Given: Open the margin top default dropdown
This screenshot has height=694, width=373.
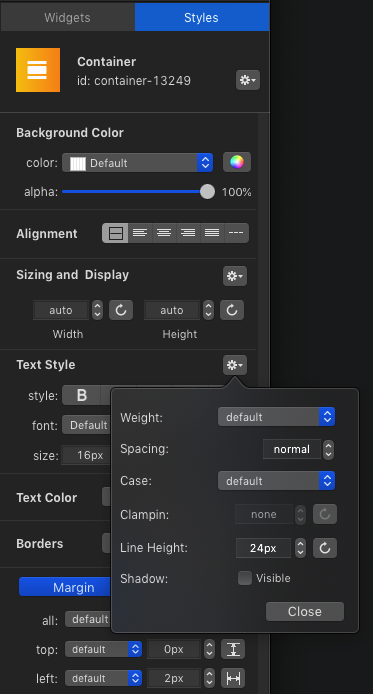Looking at the screenshot, I should (104, 649).
